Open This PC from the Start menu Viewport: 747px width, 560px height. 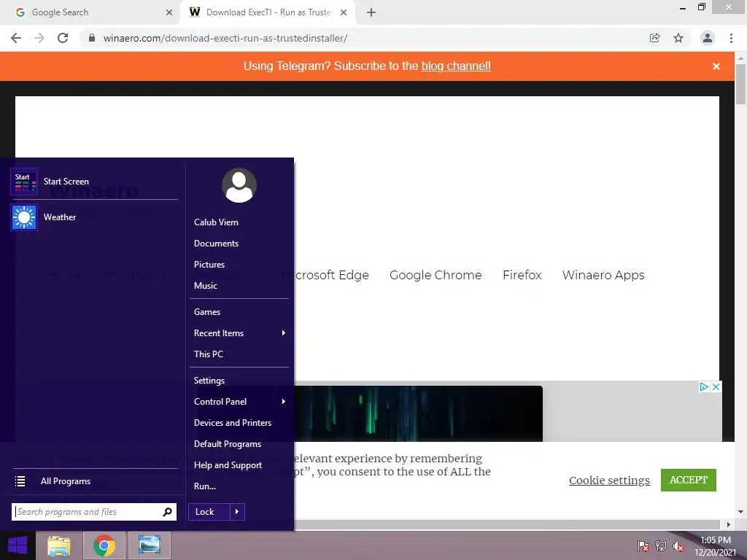(209, 354)
